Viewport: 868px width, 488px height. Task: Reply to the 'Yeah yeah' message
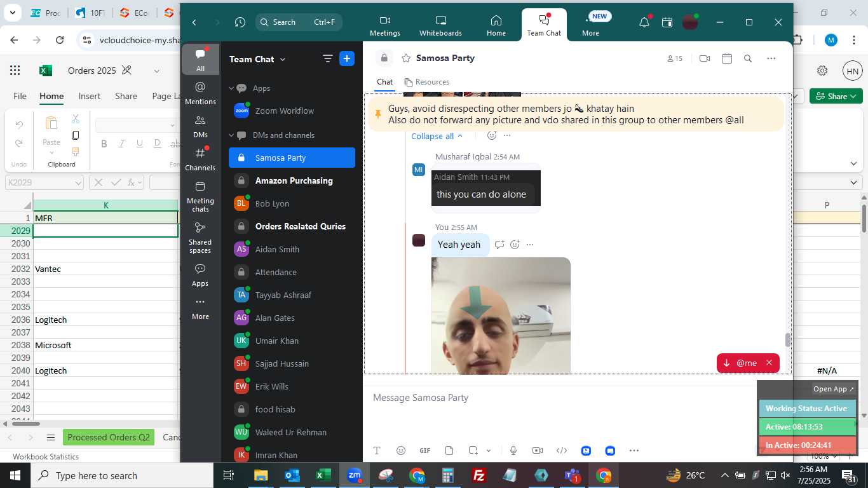coord(499,245)
